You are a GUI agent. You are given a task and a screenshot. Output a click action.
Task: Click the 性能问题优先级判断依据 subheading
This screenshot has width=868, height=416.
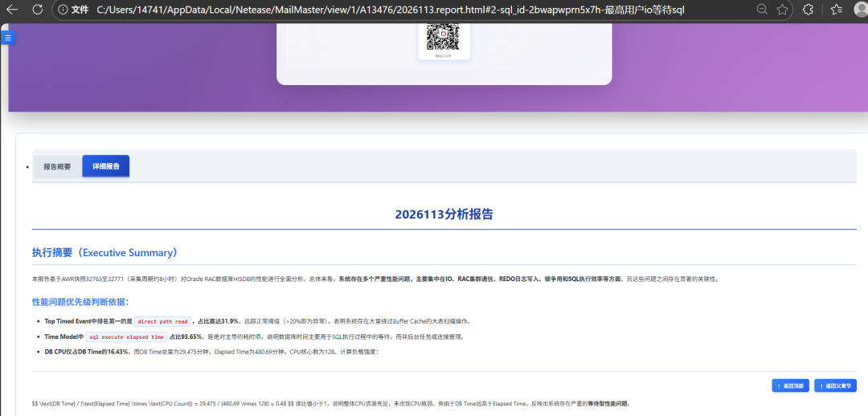[x=80, y=302]
